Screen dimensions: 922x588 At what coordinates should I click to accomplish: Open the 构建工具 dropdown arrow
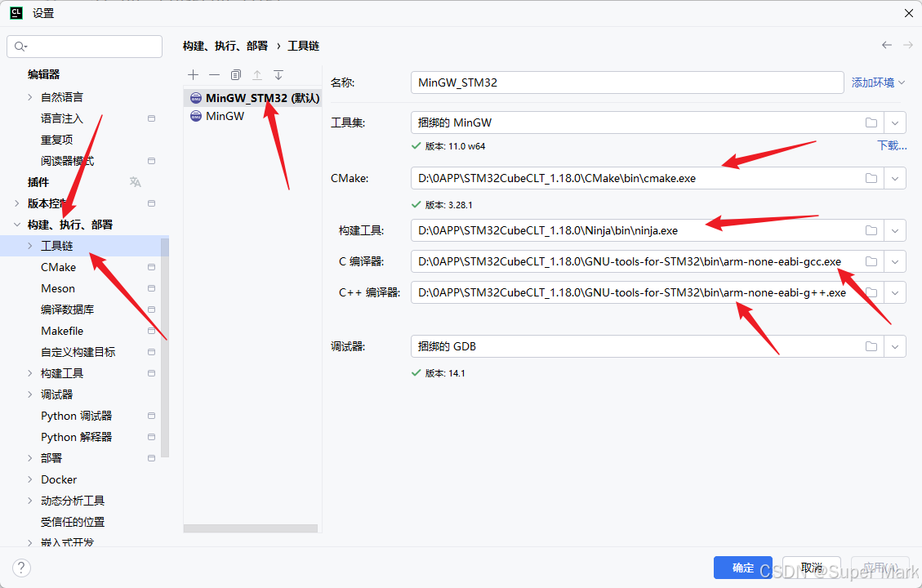894,230
